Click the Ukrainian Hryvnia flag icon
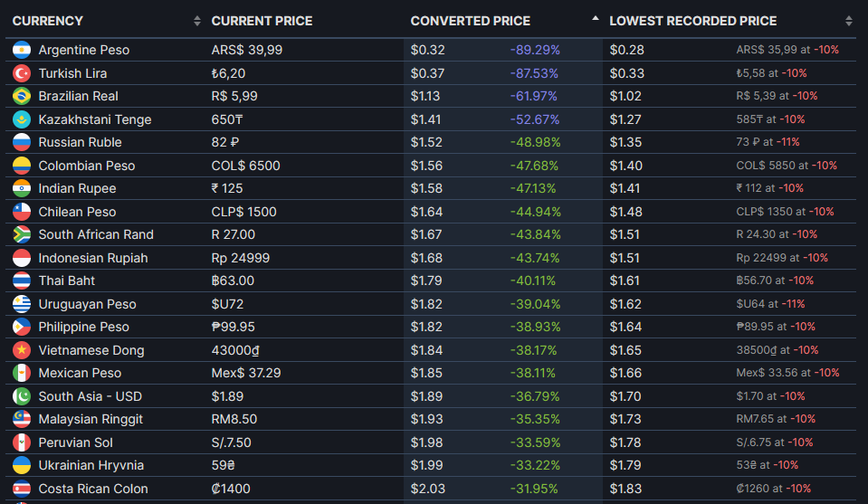Viewport: 868px width, 504px height. point(22,465)
